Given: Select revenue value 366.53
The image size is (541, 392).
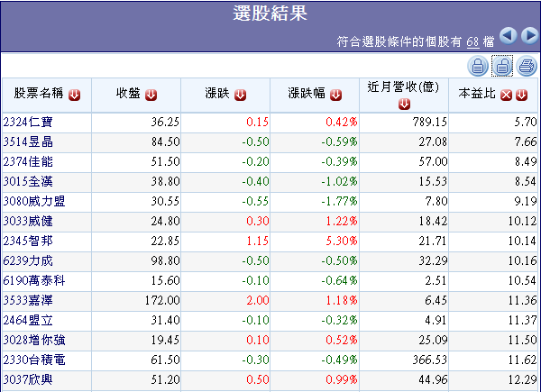Looking at the screenshot, I should point(429,360).
